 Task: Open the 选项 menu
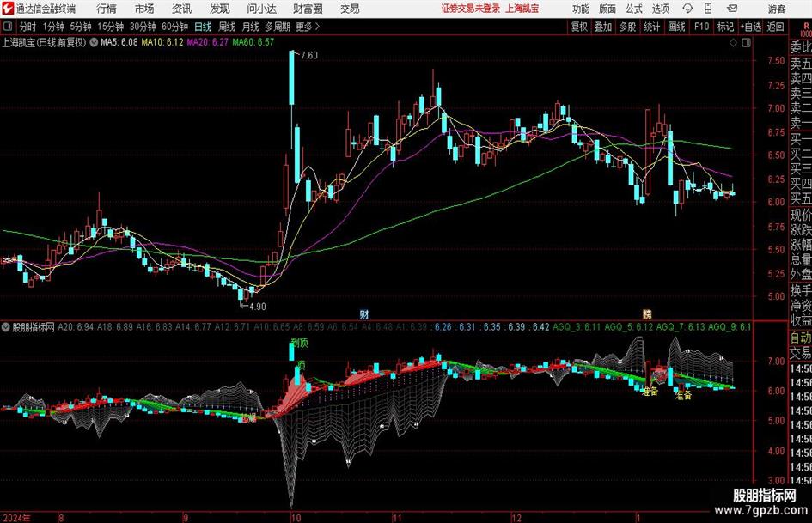pos(660,9)
